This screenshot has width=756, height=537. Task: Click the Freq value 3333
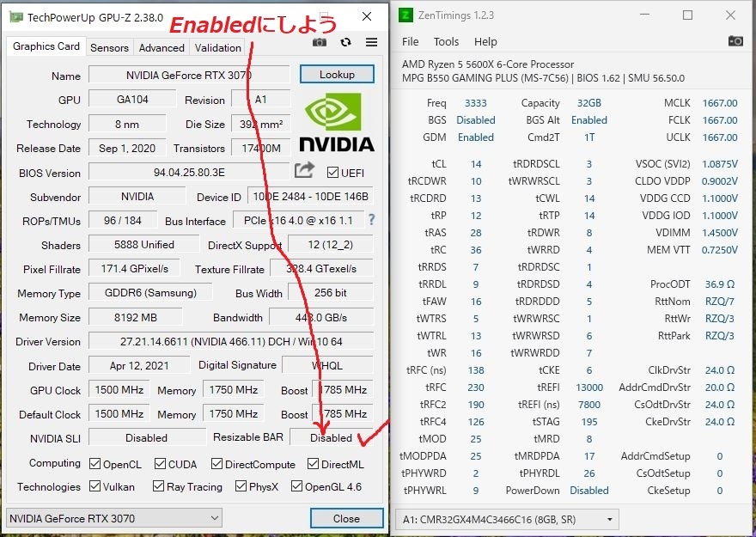(475, 103)
